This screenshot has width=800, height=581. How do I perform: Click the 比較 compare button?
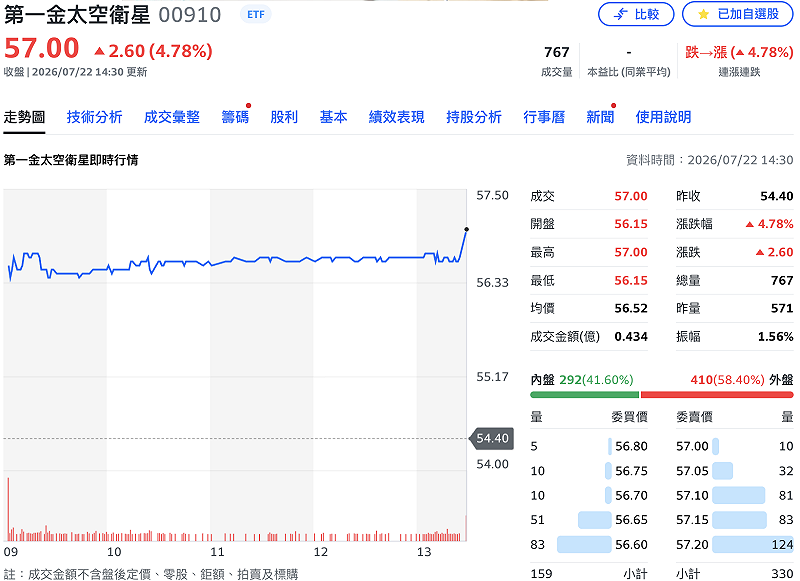[x=636, y=14]
